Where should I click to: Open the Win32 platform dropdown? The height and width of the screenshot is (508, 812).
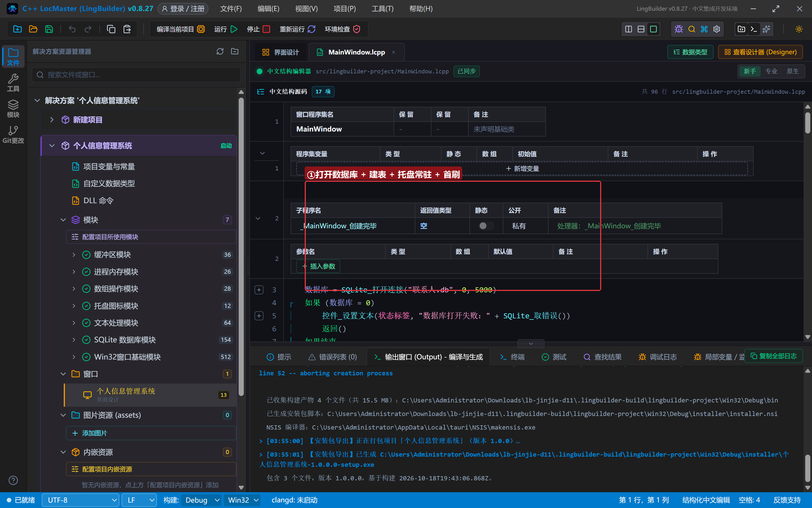coord(242,500)
